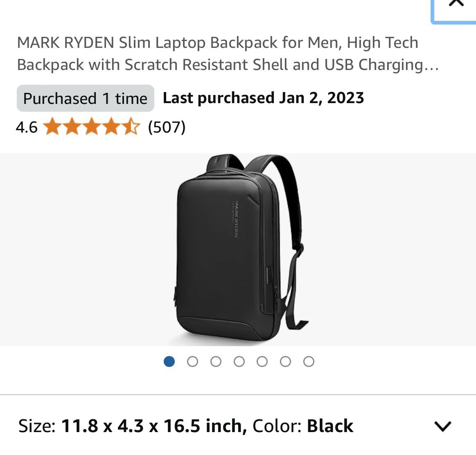Click the first orange rating star
Viewport: 476px width, 455px height.
[52, 126]
